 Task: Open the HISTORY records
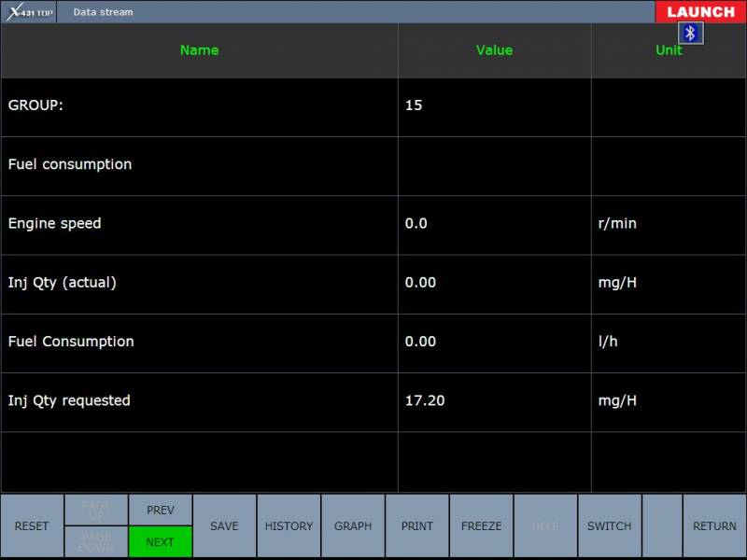coord(289,526)
